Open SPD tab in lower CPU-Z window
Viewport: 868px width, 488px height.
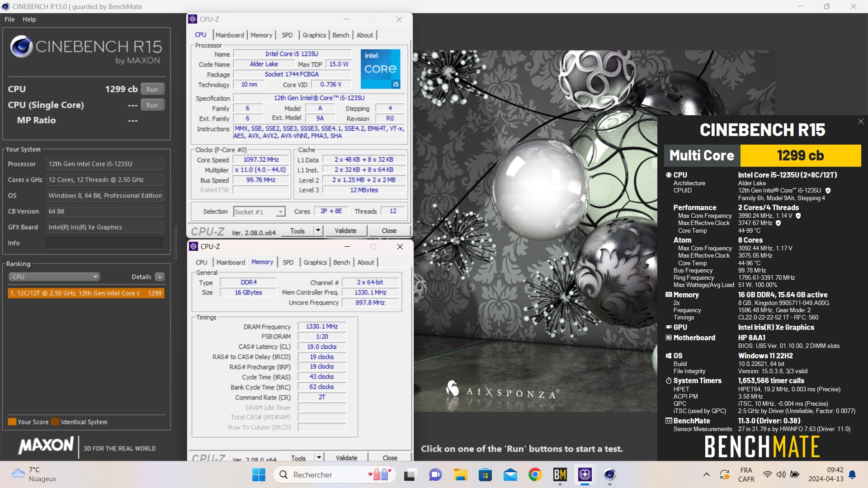point(288,262)
